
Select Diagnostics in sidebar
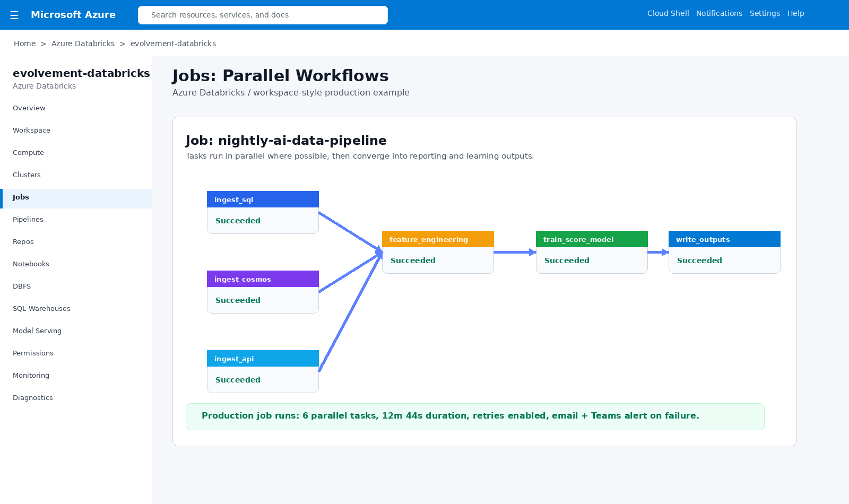point(76,397)
